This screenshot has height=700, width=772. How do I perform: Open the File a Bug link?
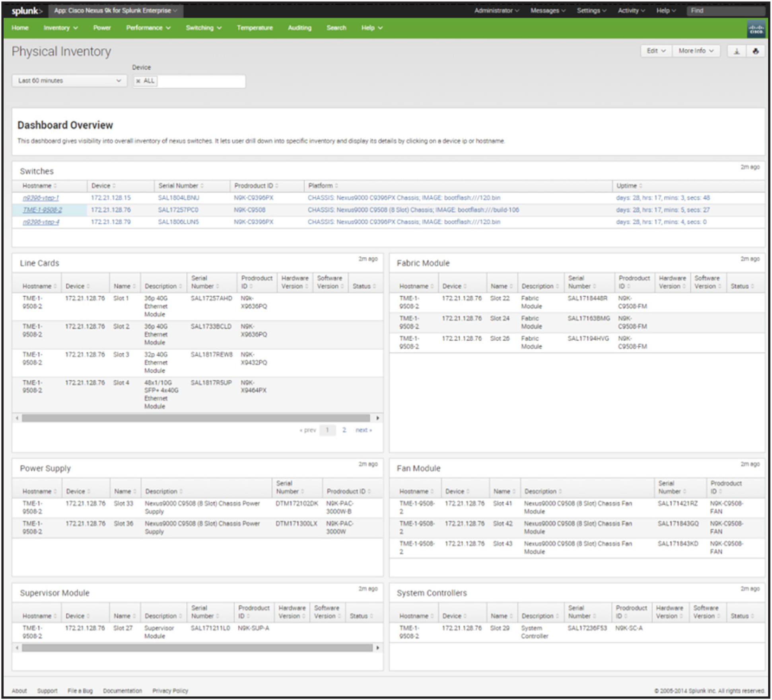[x=80, y=691]
